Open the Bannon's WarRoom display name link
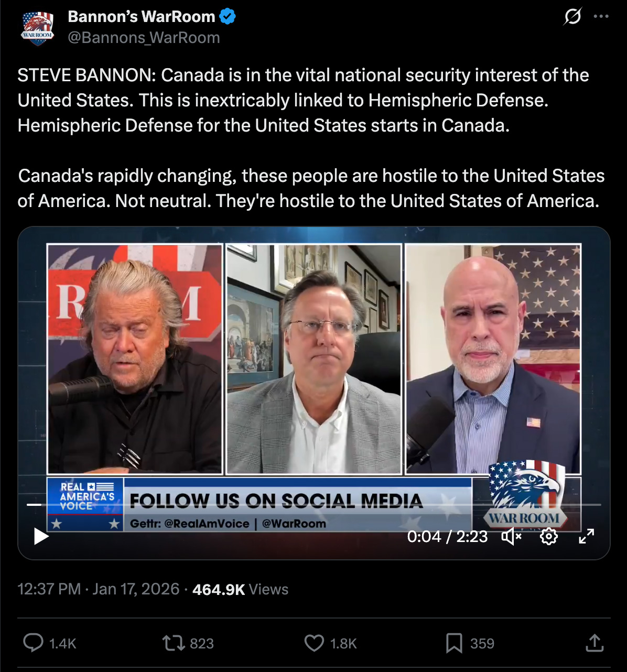The height and width of the screenshot is (672, 627). pos(141,17)
